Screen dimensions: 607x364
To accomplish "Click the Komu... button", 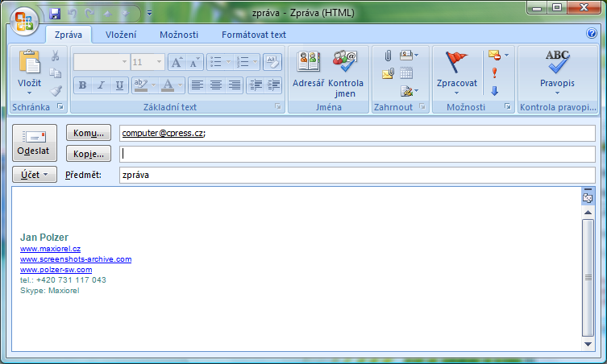I will [89, 133].
